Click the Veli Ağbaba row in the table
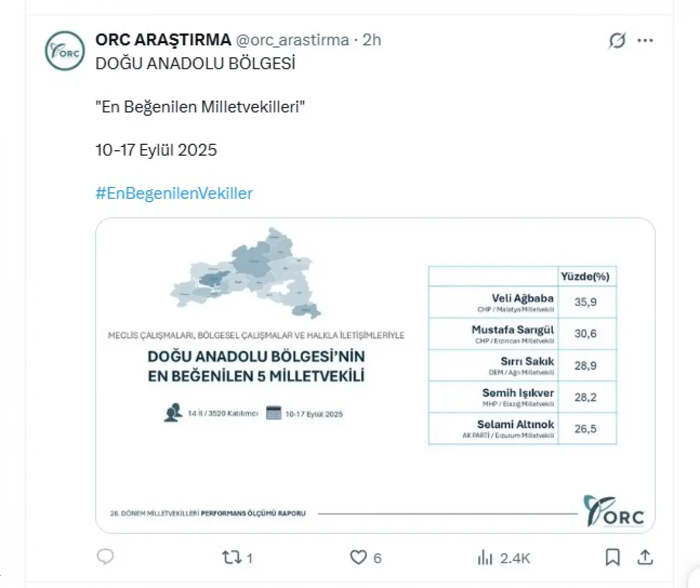This screenshot has width=700, height=588. pyautogui.click(x=522, y=302)
